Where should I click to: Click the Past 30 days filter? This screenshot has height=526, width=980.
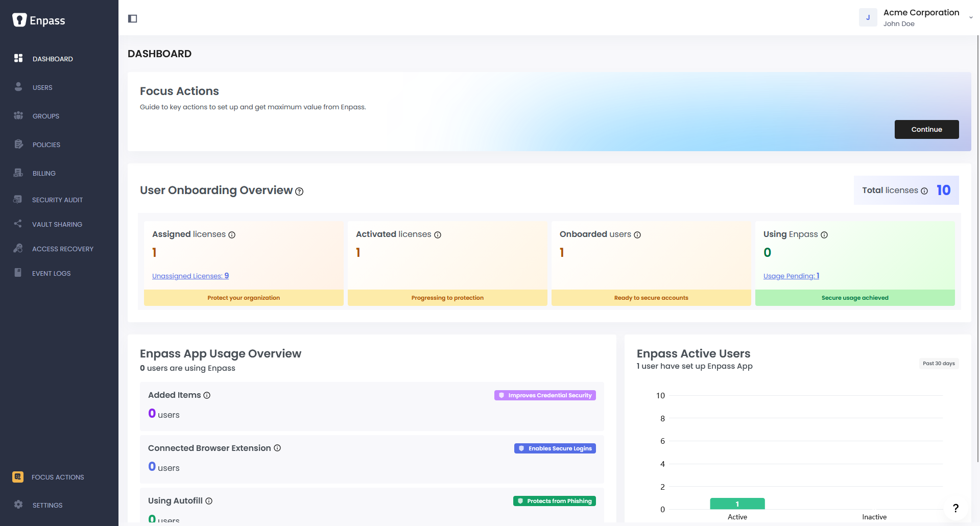939,364
